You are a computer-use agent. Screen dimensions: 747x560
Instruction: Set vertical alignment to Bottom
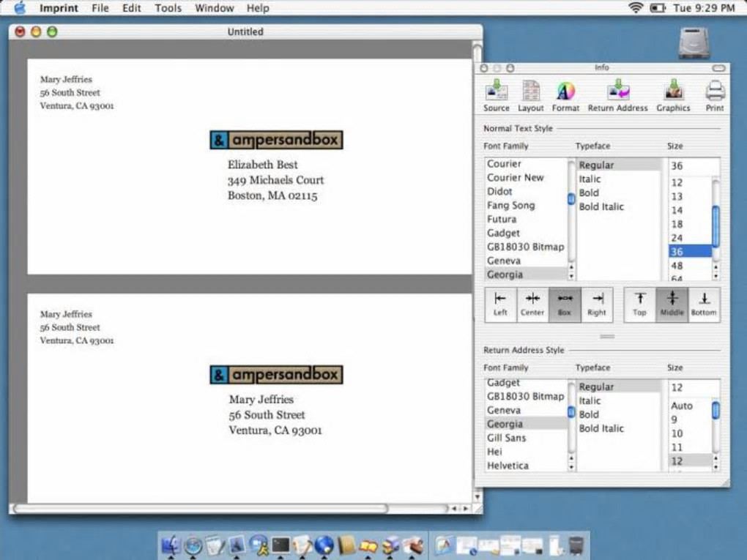pyautogui.click(x=704, y=305)
